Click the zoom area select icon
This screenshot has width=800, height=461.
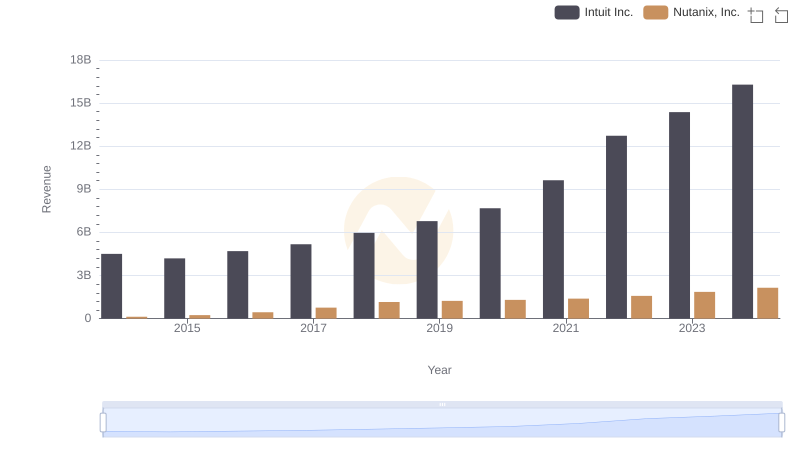(x=756, y=15)
